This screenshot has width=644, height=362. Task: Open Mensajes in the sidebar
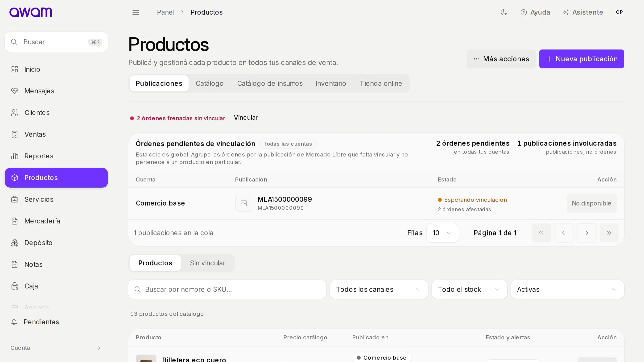click(56, 91)
